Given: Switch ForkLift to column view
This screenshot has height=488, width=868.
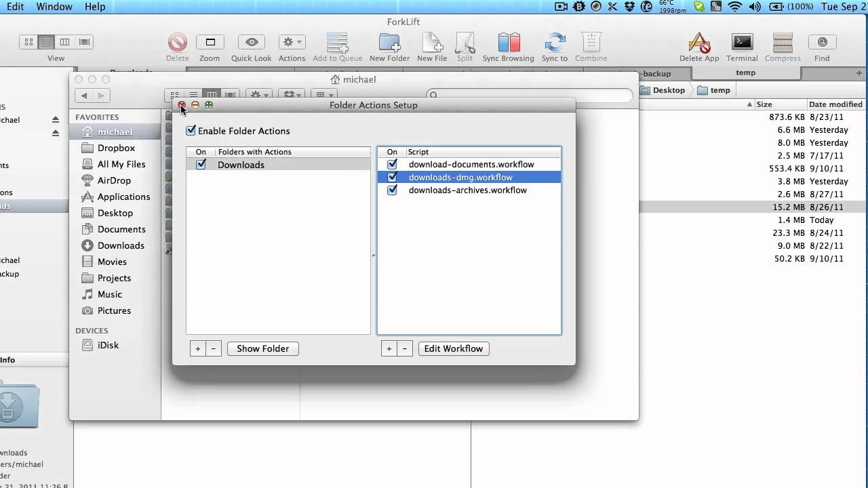Looking at the screenshot, I should tap(65, 42).
